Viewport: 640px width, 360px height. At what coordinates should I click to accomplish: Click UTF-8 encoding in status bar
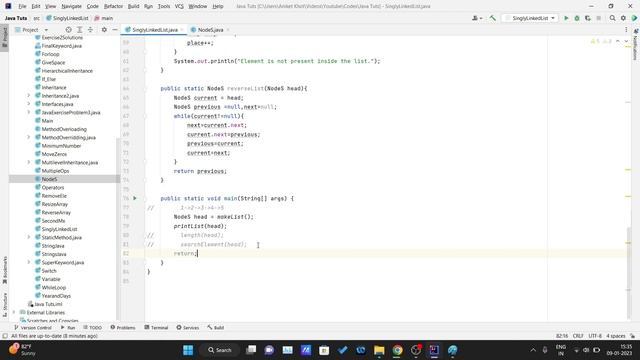pyautogui.click(x=595, y=336)
